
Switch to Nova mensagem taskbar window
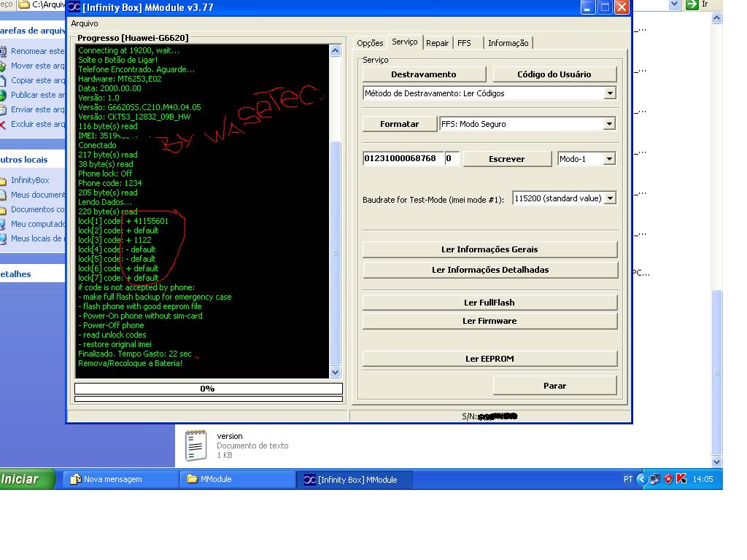(121, 479)
